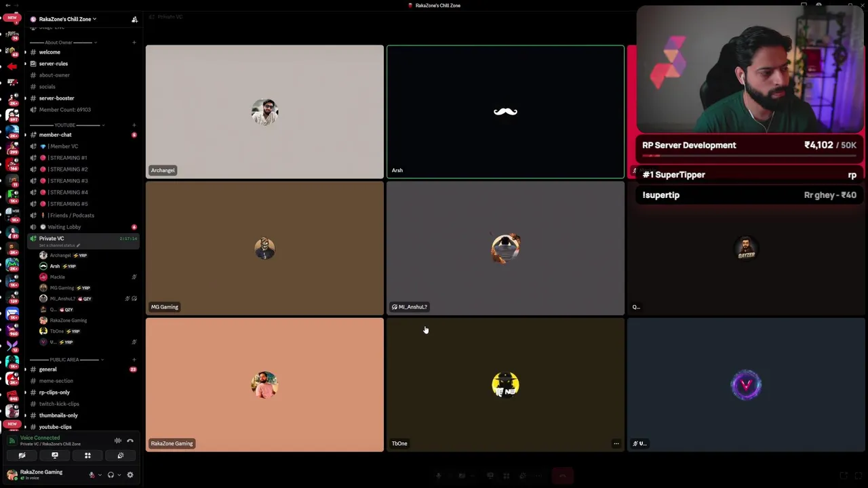The height and width of the screenshot is (488, 868).
Task: Share your screen from the voice panel
Action: (x=55, y=455)
